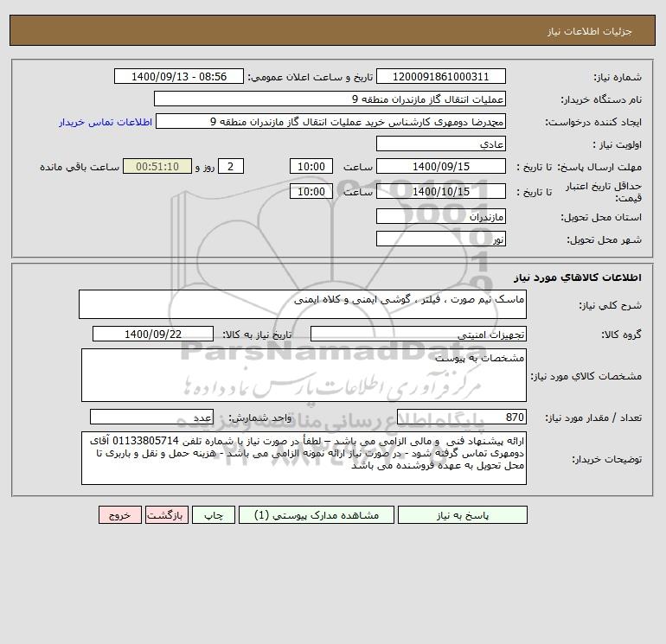666x644 pixels.
Task: Click the ایجاد کننده درخواست field
Action: [x=331, y=121]
